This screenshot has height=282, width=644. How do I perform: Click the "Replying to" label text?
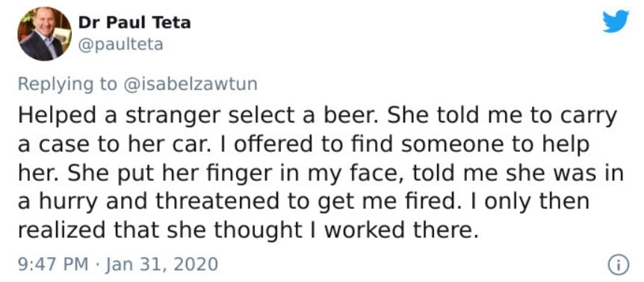click(x=67, y=85)
